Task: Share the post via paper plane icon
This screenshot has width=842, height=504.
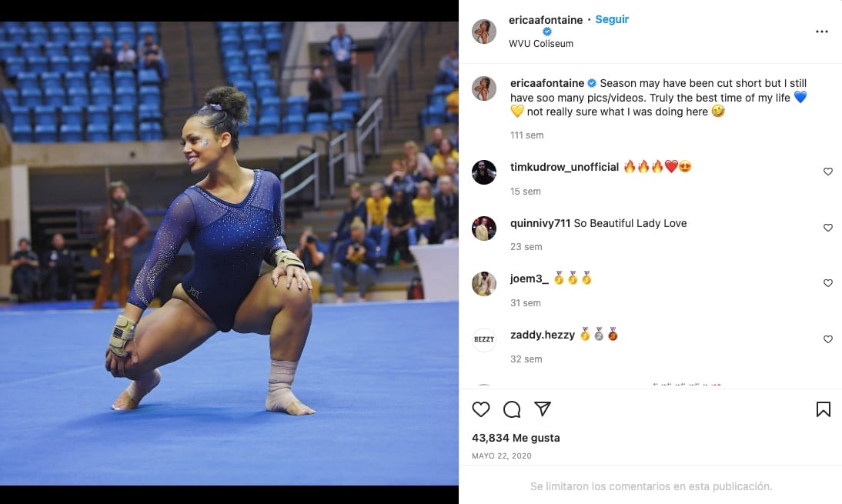Action: click(x=543, y=409)
